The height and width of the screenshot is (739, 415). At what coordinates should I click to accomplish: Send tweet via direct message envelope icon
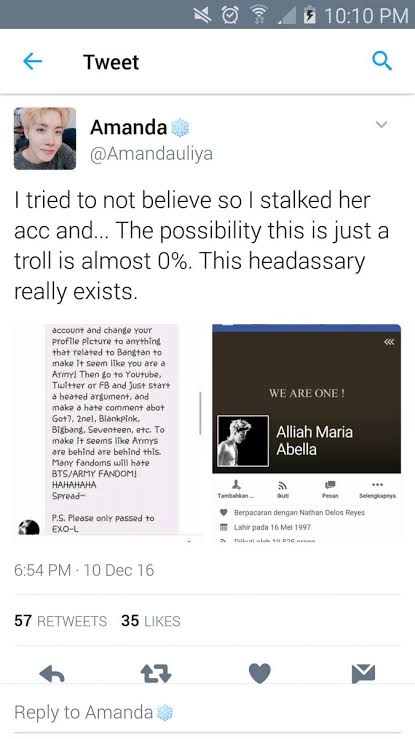(x=363, y=673)
